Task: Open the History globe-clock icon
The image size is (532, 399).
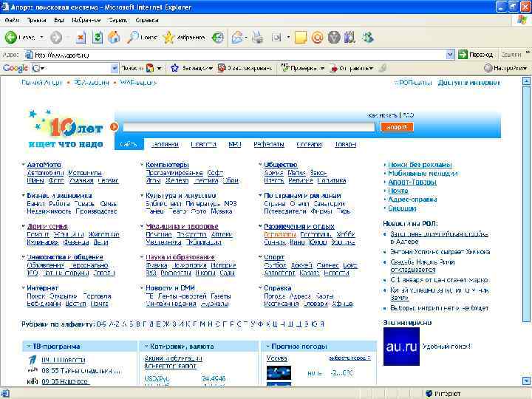Action: point(217,38)
